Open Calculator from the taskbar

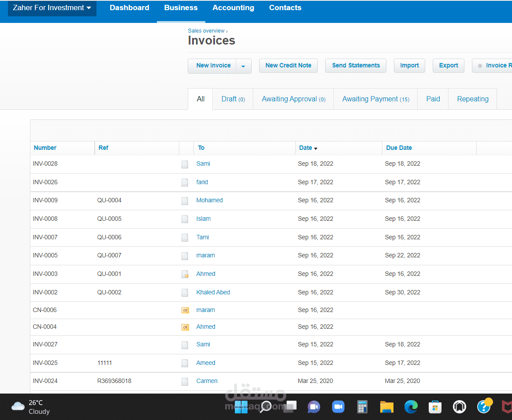coord(362,407)
